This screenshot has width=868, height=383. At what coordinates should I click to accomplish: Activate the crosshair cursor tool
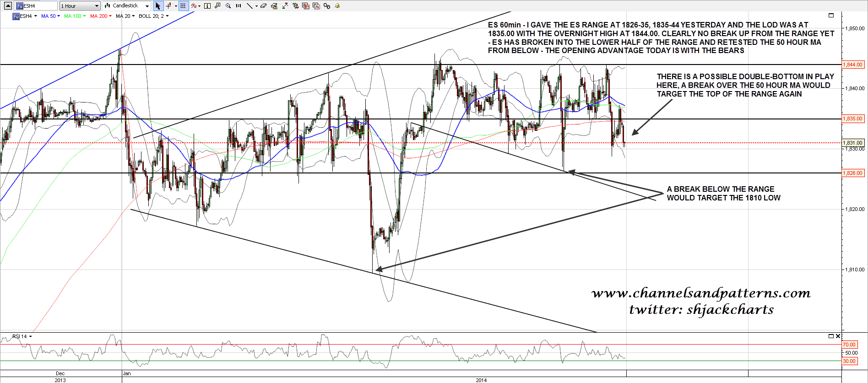point(169,6)
